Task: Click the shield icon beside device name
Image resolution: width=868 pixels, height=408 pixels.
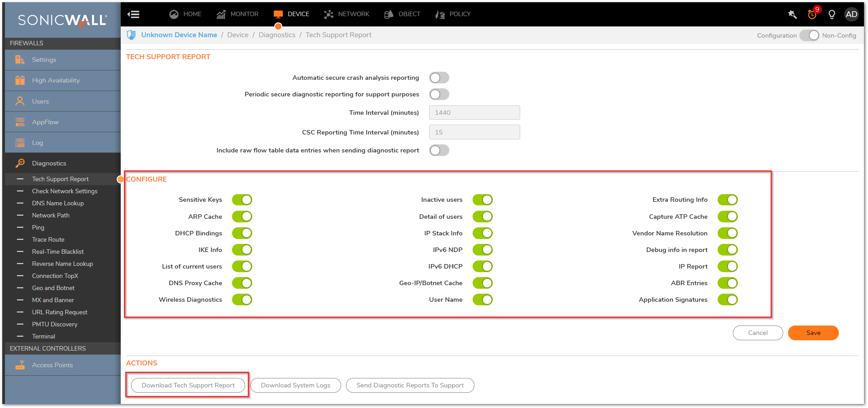Action: click(x=132, y=35)
